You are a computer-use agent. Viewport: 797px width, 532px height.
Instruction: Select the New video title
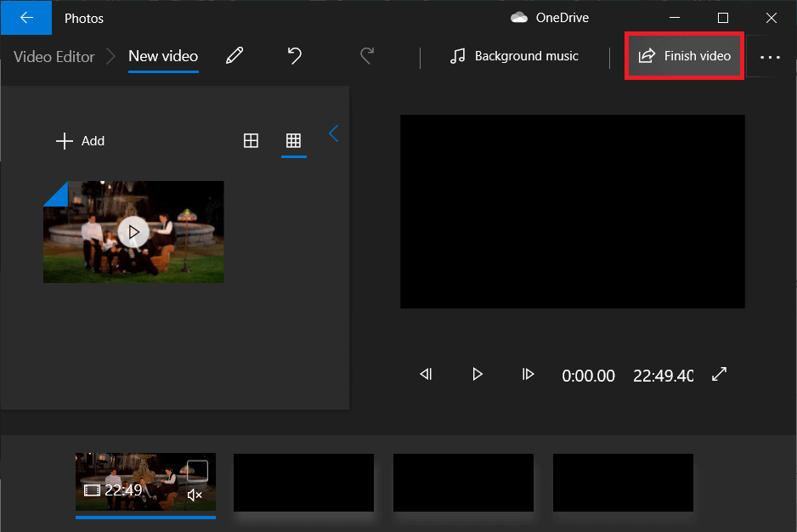tap(162, 56)
